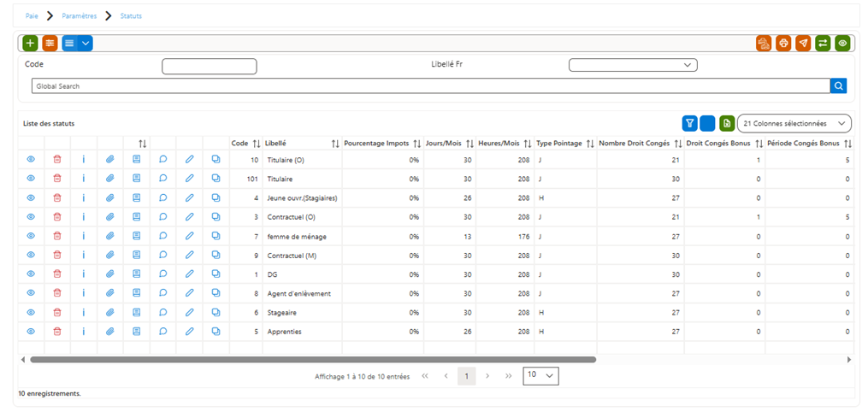This screenshot has height=412, width=868.
Task: Edit the DG row with pencil icon
Action: 189,274
